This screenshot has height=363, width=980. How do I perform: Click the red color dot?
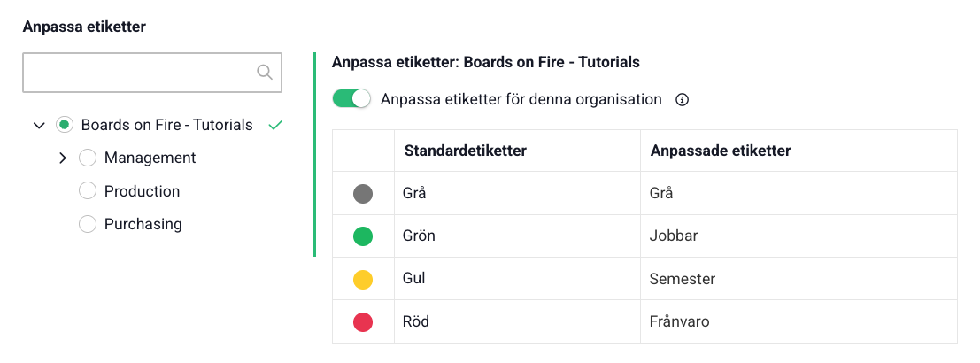363,322
